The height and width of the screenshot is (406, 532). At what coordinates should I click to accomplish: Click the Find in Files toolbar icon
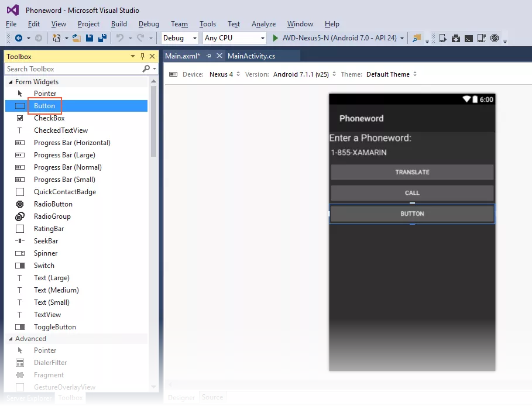(x=416, y=38)
